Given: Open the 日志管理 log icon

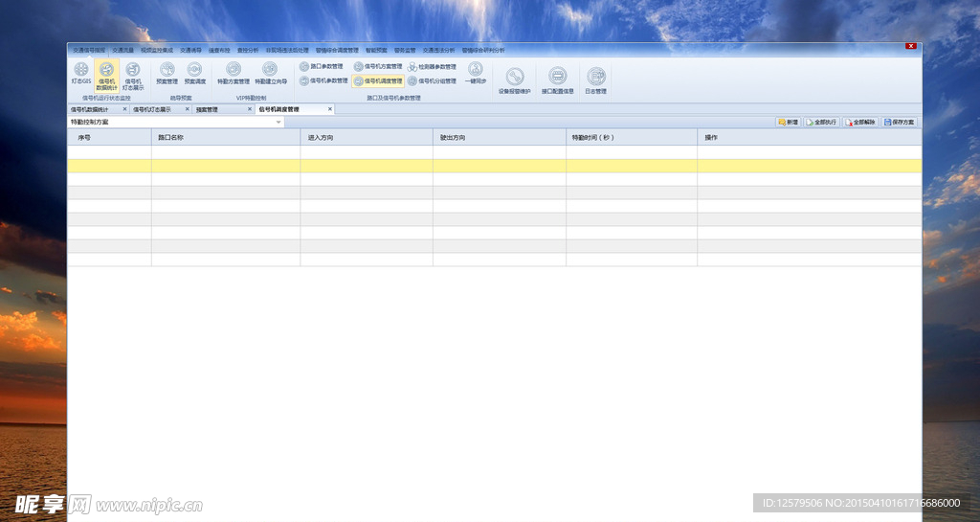Looking at the screenshot, I should (x=596, y=78).
